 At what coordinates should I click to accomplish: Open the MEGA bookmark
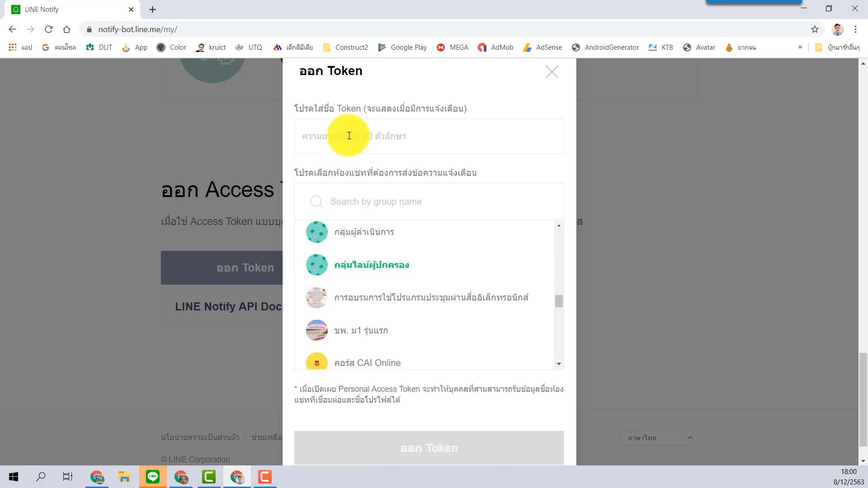pyautogui.click(x=452, y=47)
